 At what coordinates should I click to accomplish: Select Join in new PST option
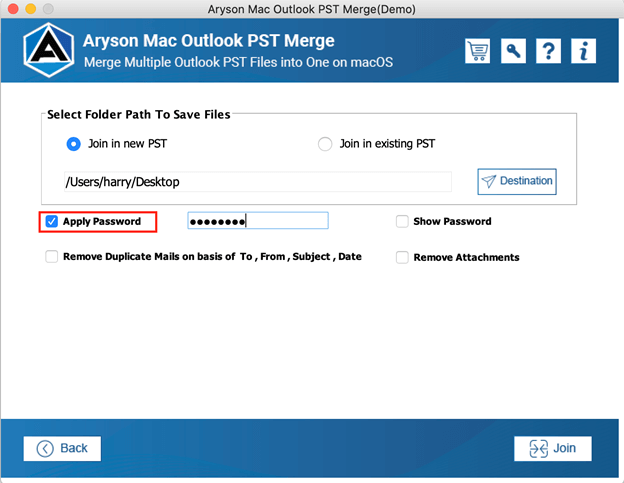74,144
